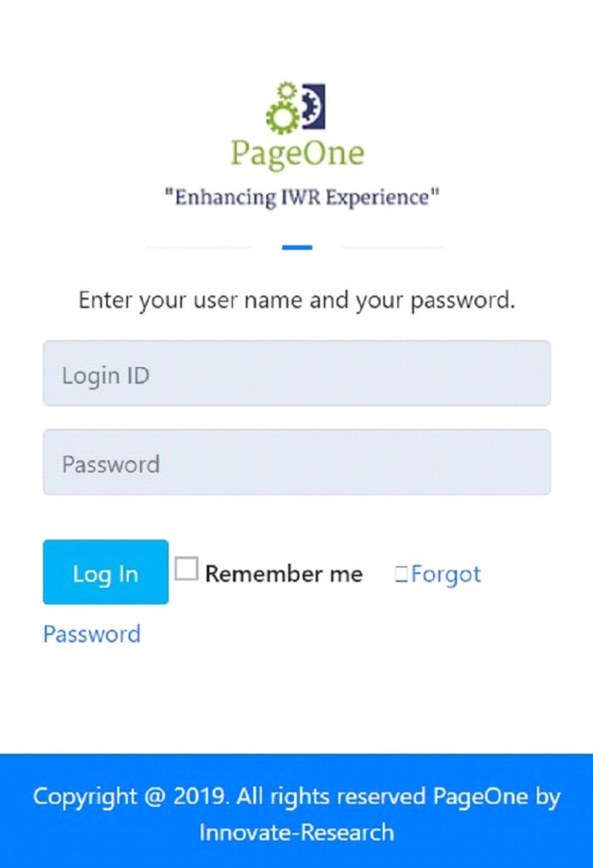Click the green PageOne brand name
Image resolution: width=593 pixels, height=868 pixels.
click(297, 153)
